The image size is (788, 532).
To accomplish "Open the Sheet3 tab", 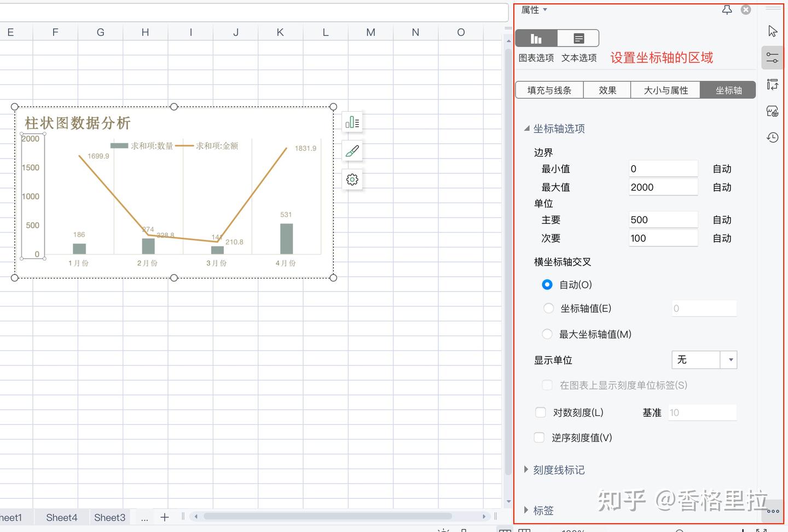I will tap(109, 517).
